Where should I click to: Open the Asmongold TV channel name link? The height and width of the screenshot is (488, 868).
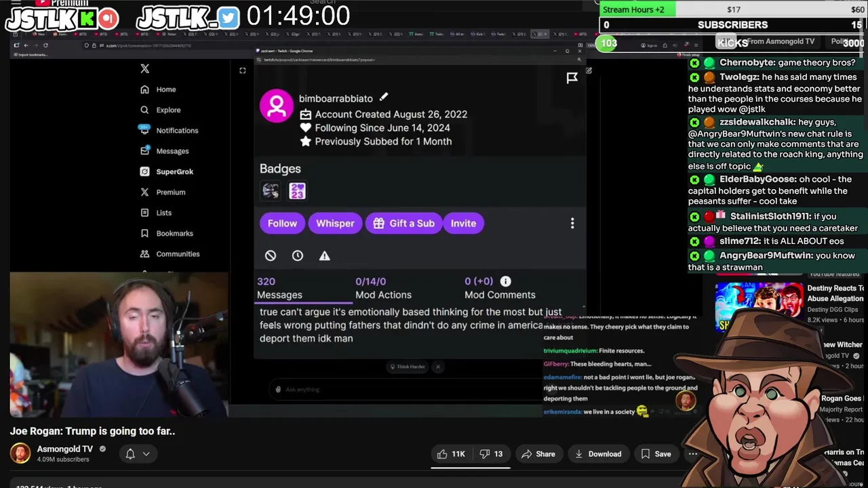[65, 449]
